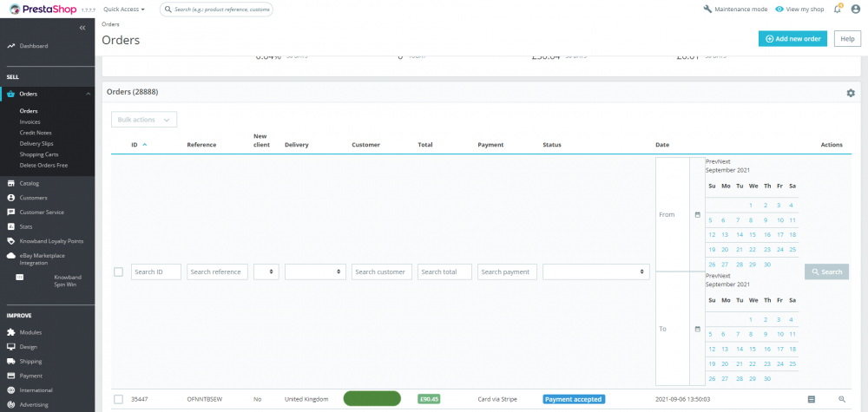Screen dimensions: 868x412
Task: Click reference OFNNTBSEW cell
Action: pyautogui.click(x=204, y=399)
